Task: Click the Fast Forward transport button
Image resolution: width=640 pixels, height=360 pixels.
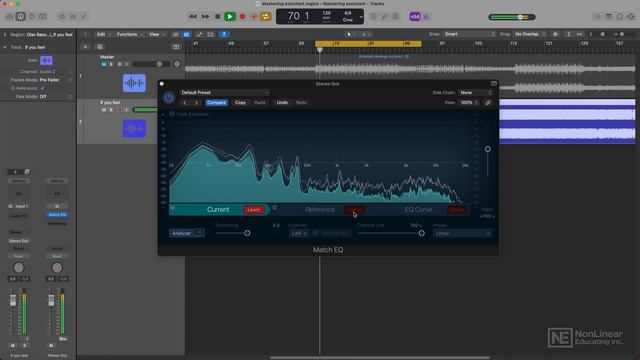Action: [x=205, y=17]
